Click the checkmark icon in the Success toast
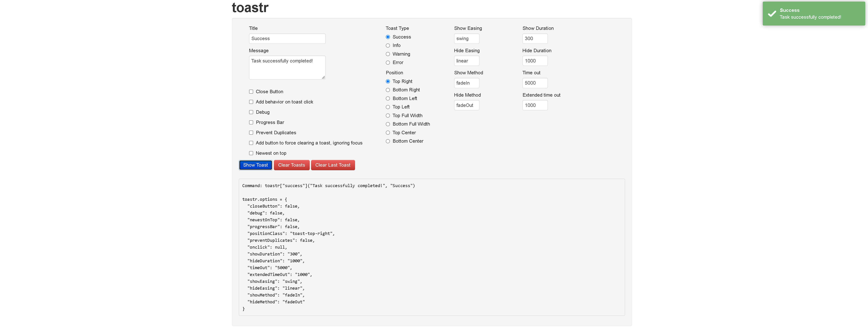The height and width of the screenshot is (335, 868). pyautogui.click(x=772, y=14)
